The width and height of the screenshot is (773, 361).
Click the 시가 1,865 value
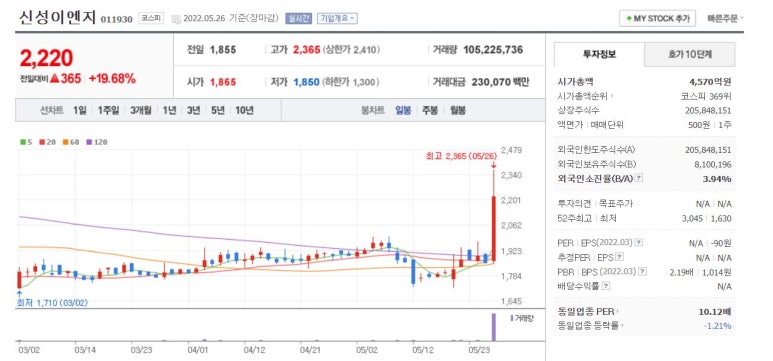[x=223, y=82]
